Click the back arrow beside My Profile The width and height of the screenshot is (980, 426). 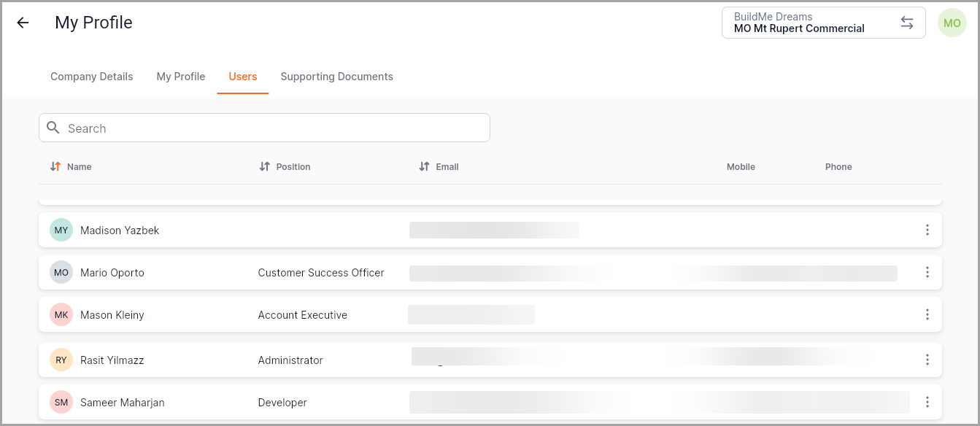[x=23, y=23]
